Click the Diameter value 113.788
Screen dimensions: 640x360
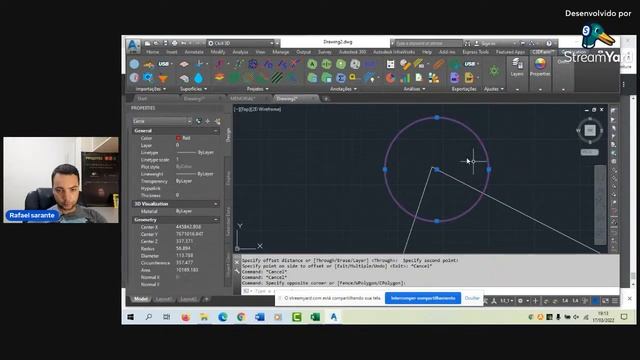coord(184,256)
